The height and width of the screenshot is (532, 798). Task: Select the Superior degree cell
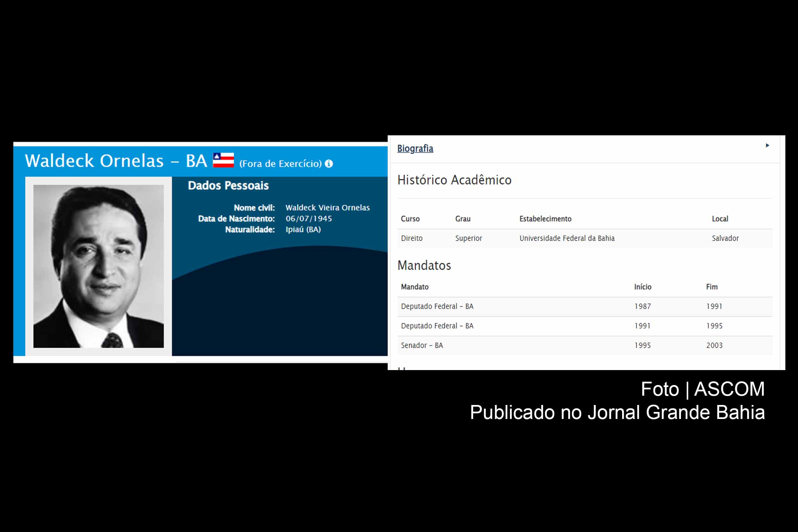coord(468,238)
